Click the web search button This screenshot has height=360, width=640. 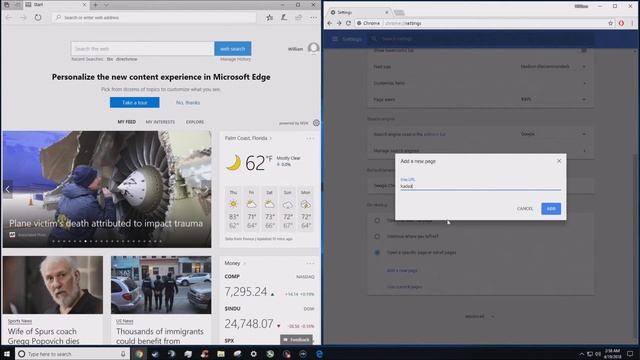[233, 49]
